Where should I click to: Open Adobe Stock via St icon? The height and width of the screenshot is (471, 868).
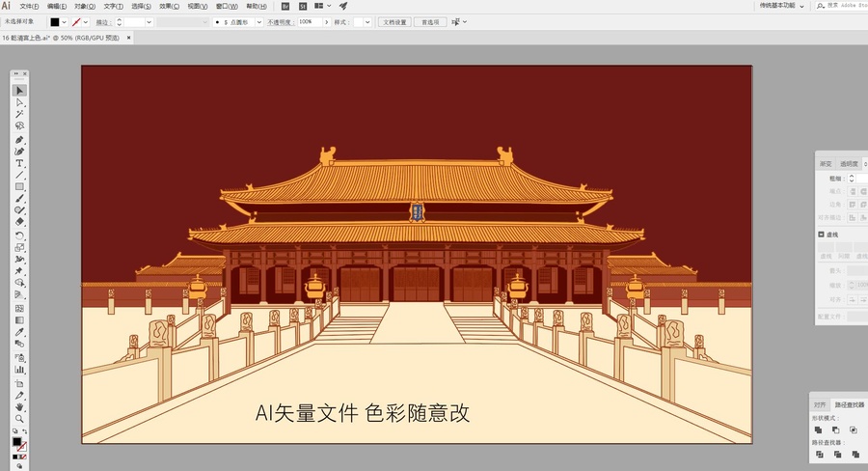[x=302, y=6]
